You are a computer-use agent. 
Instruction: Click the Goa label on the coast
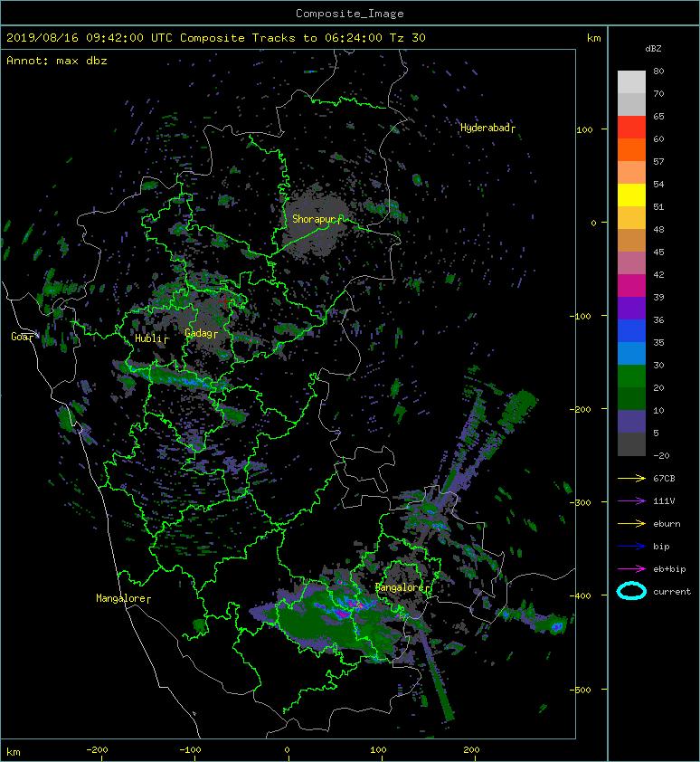point(22,337)
